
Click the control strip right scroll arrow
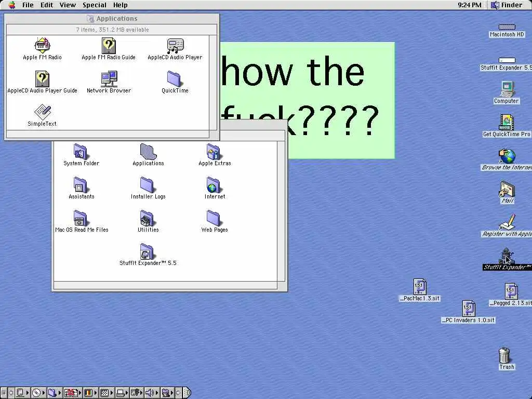click(x=179, y=393)
